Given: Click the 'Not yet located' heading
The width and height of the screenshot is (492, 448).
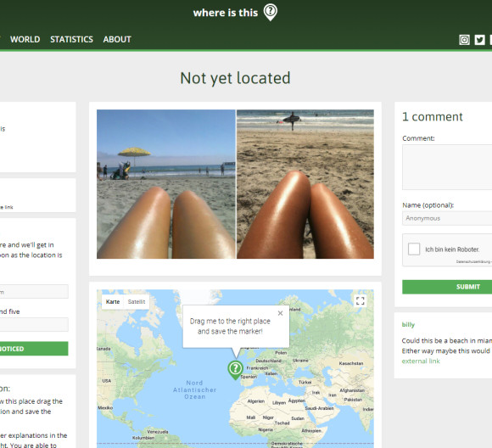Looking at the screenshot, I should (235, 78).
